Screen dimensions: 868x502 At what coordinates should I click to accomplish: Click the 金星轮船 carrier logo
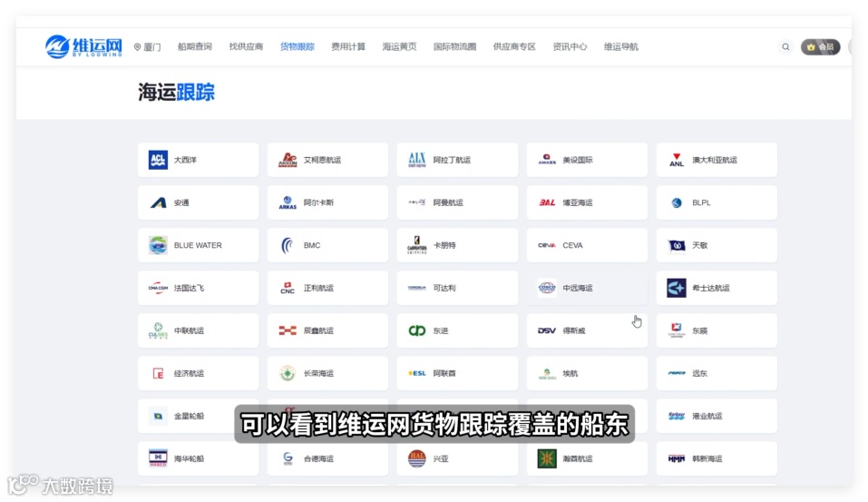point(158,416)
